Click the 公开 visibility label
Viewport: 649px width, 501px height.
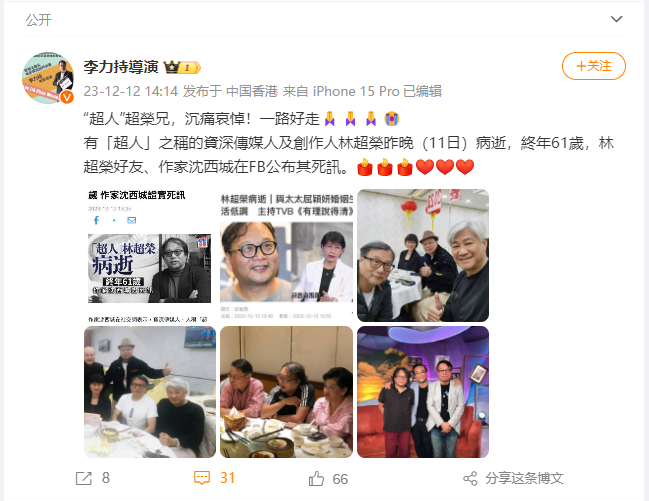(x=38, y=19)
